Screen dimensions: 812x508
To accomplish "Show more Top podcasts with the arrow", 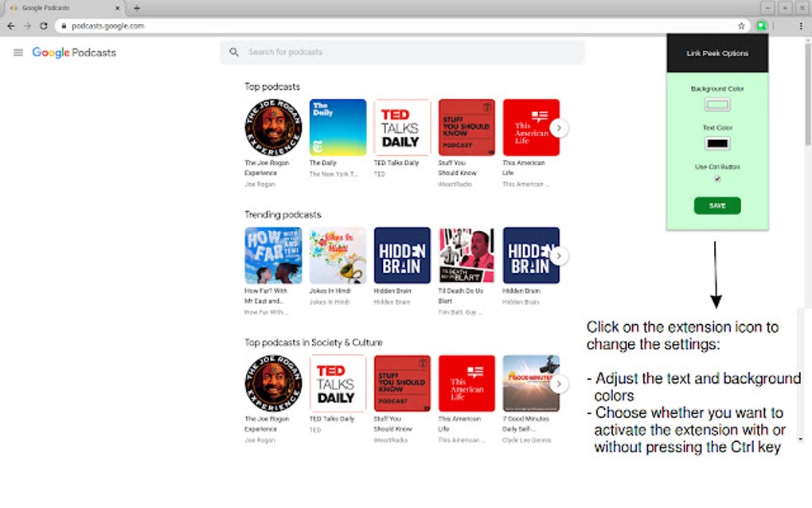I will tap(559, 128).
